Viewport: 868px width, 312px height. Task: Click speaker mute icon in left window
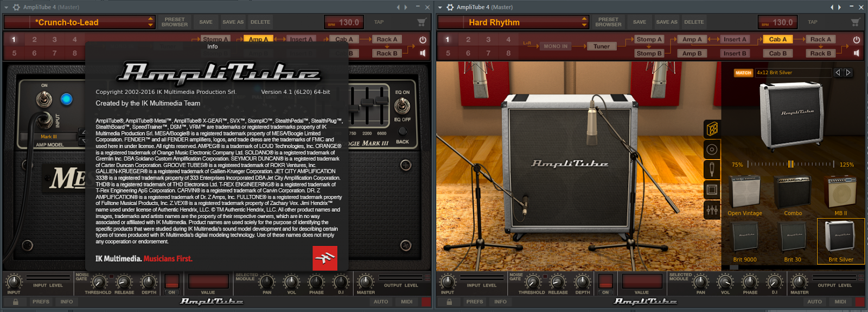423,53
